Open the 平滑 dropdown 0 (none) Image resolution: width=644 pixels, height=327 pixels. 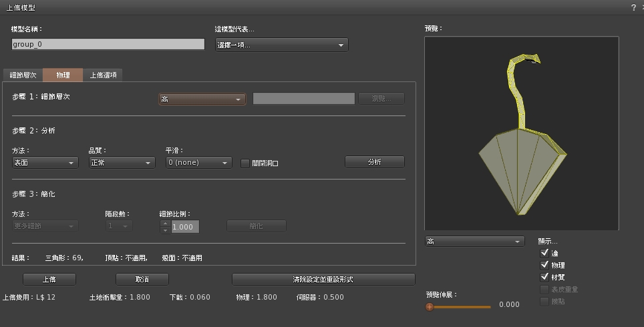(x=199, y=162)
